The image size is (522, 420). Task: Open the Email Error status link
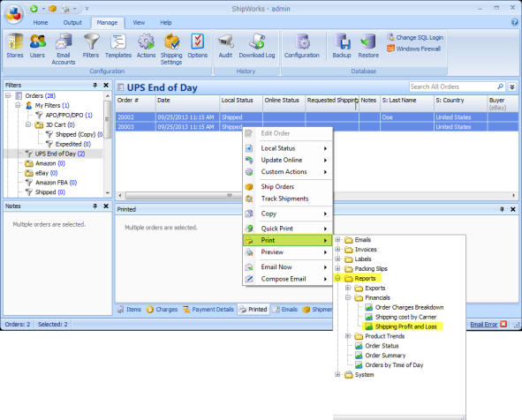(484, 324)
